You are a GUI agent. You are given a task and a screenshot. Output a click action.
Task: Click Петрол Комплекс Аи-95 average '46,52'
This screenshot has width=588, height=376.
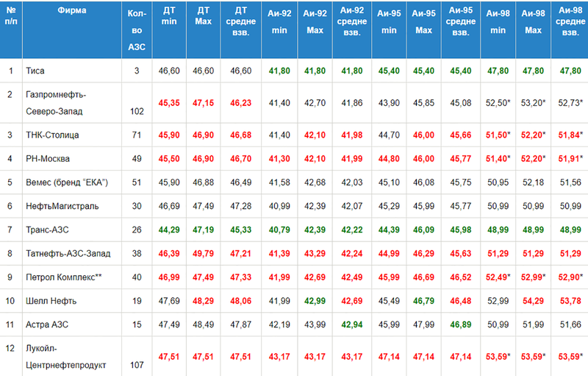click(461, 277)
